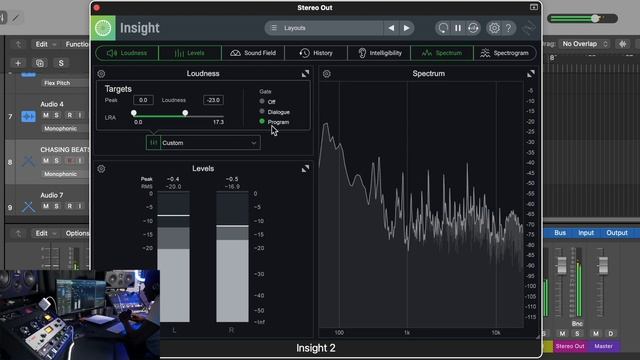Click the Logic master volume slider knob
640x360 pixels.
pyautogui.click(x=596, y=18)
